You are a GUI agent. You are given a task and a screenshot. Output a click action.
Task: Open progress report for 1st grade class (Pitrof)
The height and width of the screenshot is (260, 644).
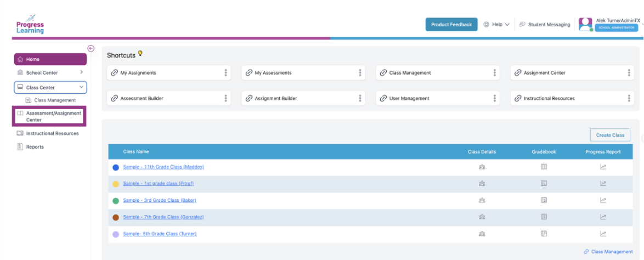tap(603, 184)
